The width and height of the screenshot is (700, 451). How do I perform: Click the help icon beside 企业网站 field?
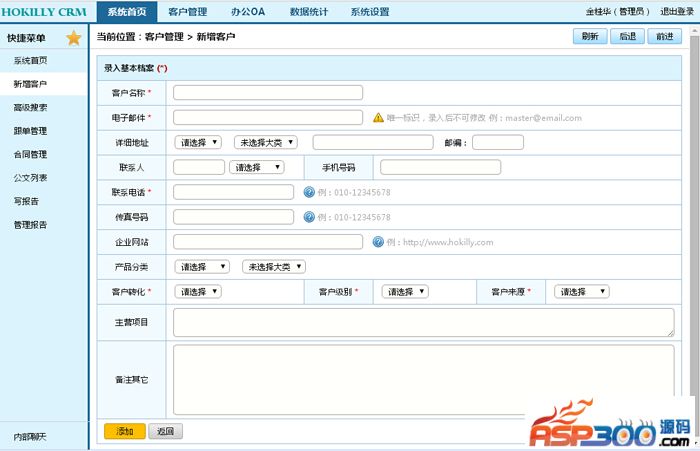378,241
